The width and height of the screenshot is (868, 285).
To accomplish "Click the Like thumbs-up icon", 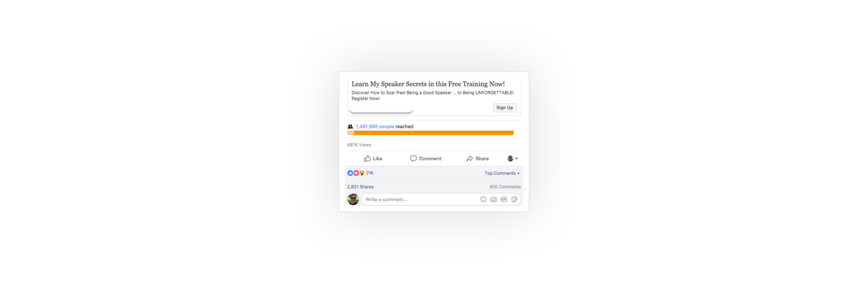I will click(x=367, y=158).
